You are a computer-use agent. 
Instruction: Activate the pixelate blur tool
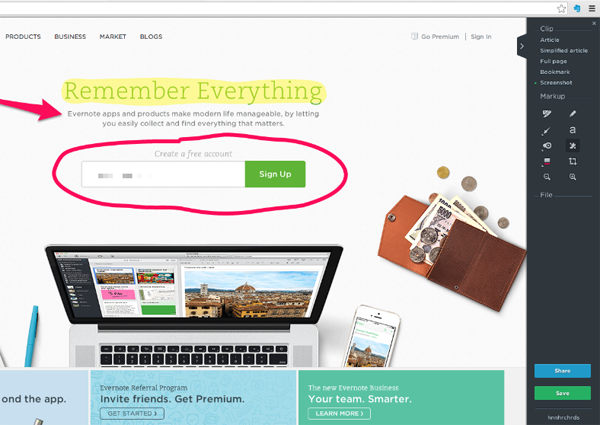point(572,146)
